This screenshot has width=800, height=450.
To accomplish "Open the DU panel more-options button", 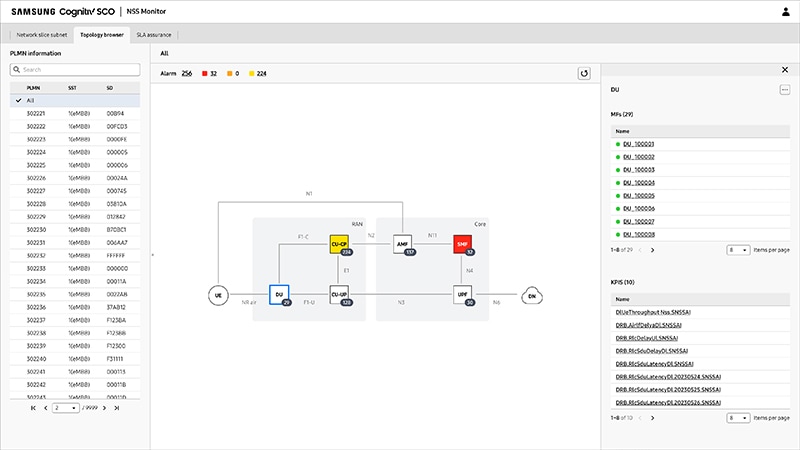I will point(785,90).
